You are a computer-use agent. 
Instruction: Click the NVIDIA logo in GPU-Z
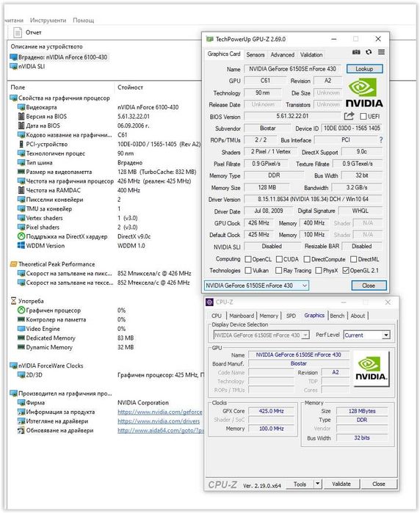(x=364, y=93)
